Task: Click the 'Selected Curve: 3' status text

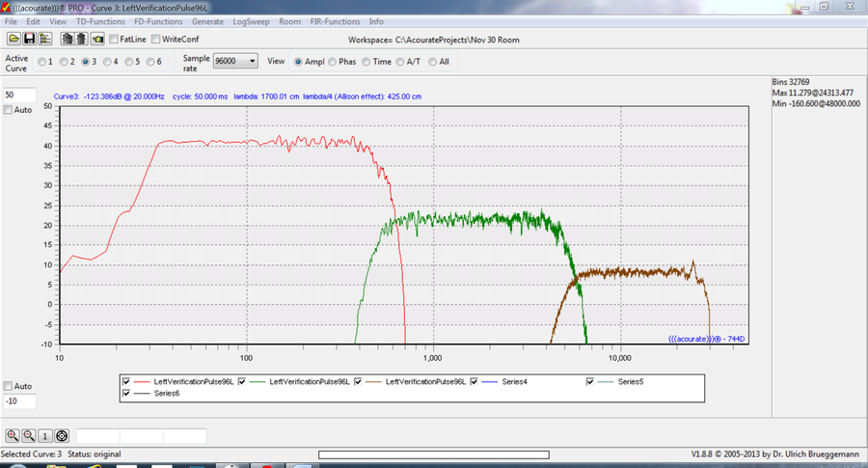Action: click(32, 454)
